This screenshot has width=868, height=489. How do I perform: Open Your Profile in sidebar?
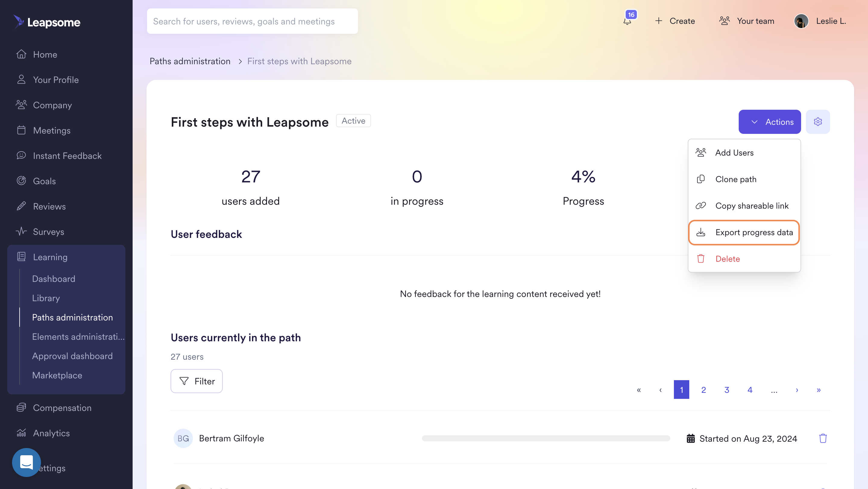click(x=48, y=80)
